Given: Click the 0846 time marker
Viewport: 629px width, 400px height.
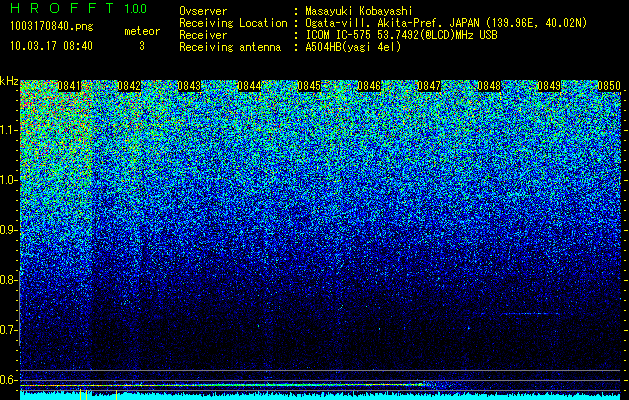Looking at the screenshot, I should coord(369,86).
